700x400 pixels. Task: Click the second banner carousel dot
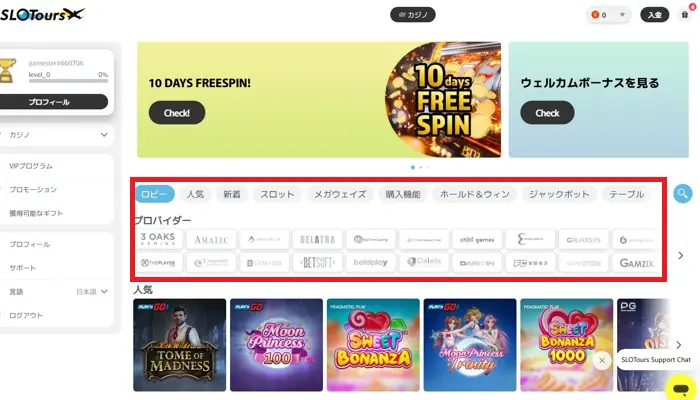pyautogui.click(x=421, y=167)
